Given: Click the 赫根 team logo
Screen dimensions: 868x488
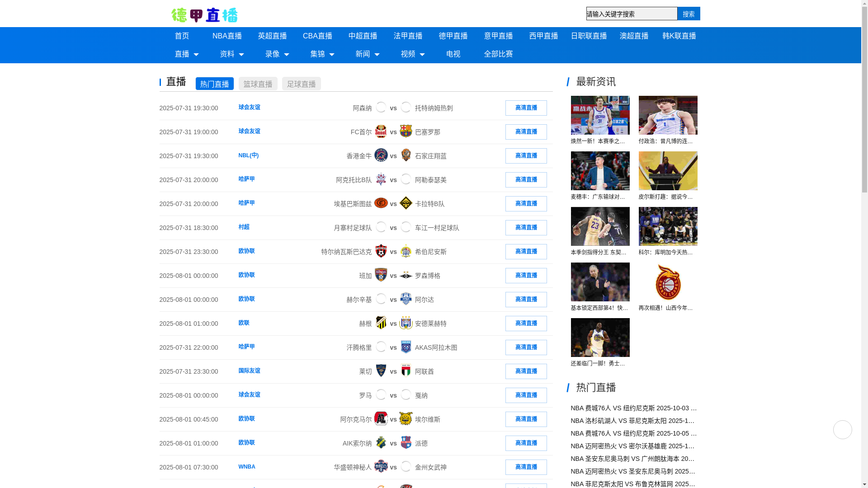Looking at the screenshot, I should coord(381,323).
